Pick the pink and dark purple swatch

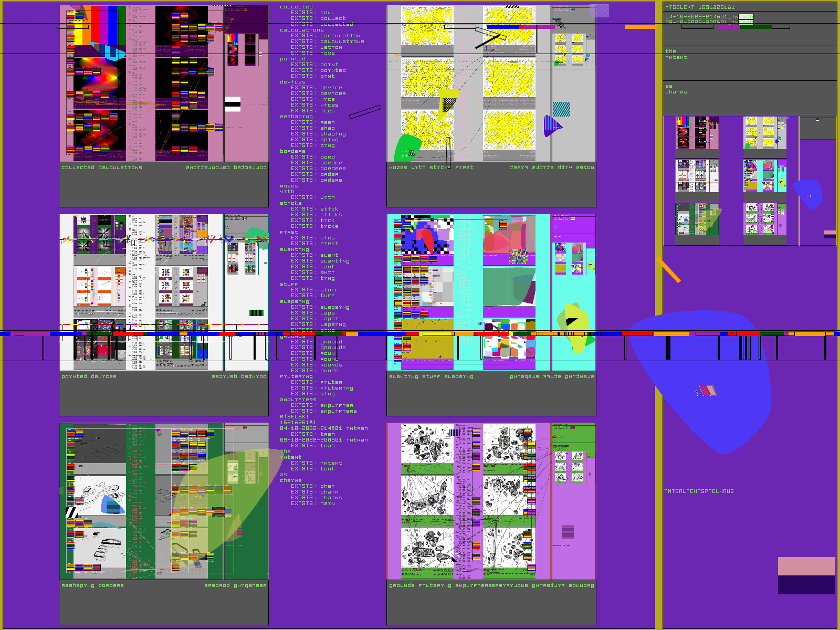(806, 575)
